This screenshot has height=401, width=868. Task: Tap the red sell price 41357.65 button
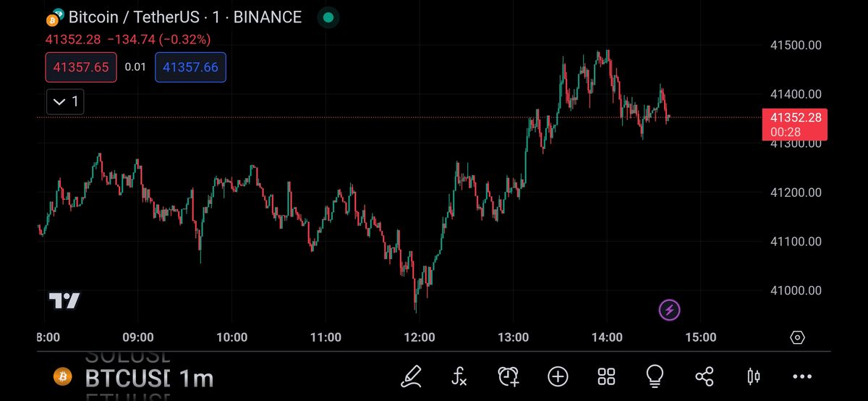(x=81, y=67)
